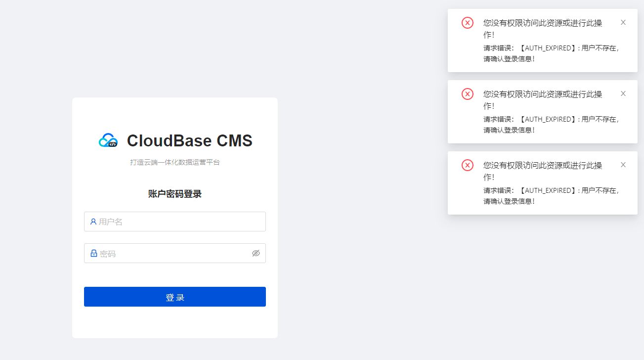Click the lock icon in password field
Image resolution: width=644 pixels, height=360 pixels.
pos(94,253)
